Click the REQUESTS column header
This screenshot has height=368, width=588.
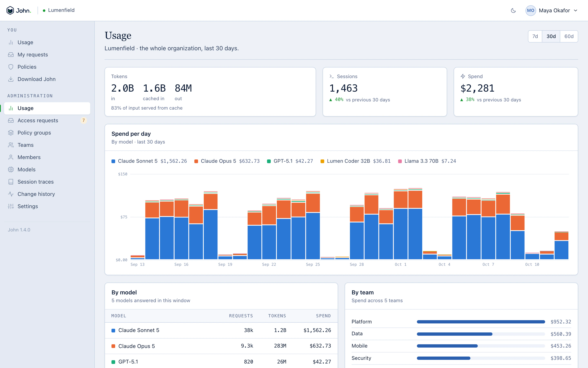point(241,316)
